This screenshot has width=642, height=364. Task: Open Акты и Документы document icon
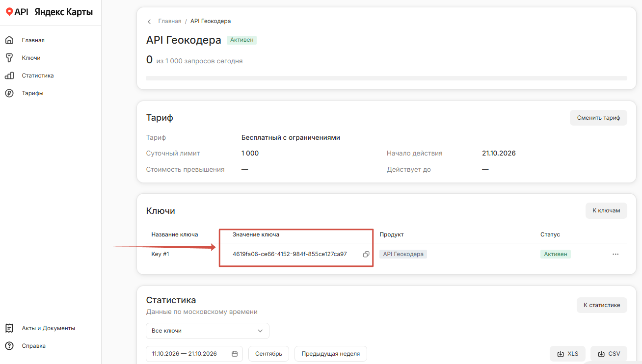(x=9, y=328)
